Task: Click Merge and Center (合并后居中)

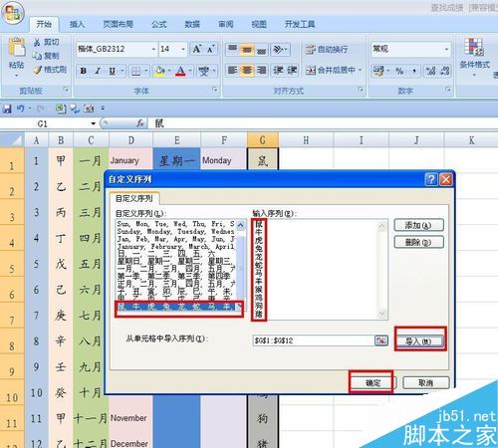Action: coord(331,70)
